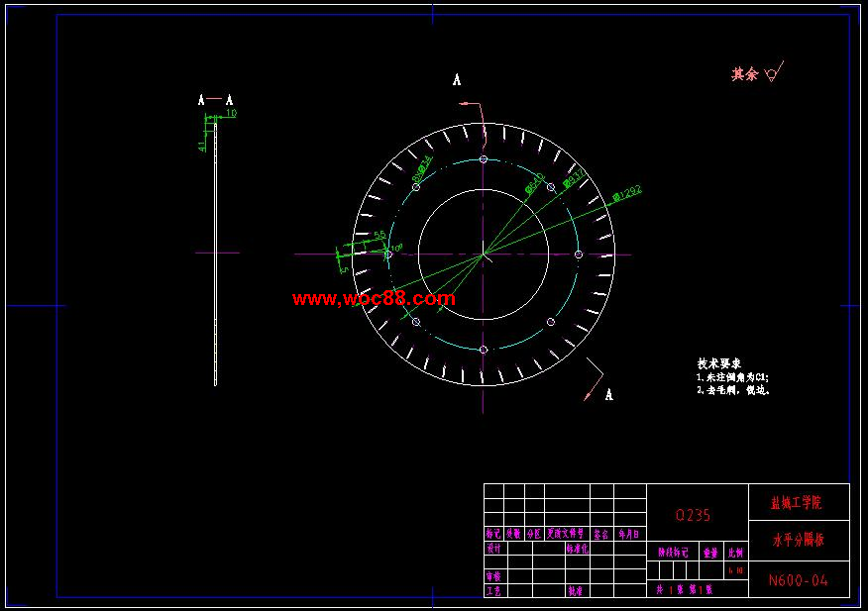Click the 10° angle dimension

coord(396,248)
